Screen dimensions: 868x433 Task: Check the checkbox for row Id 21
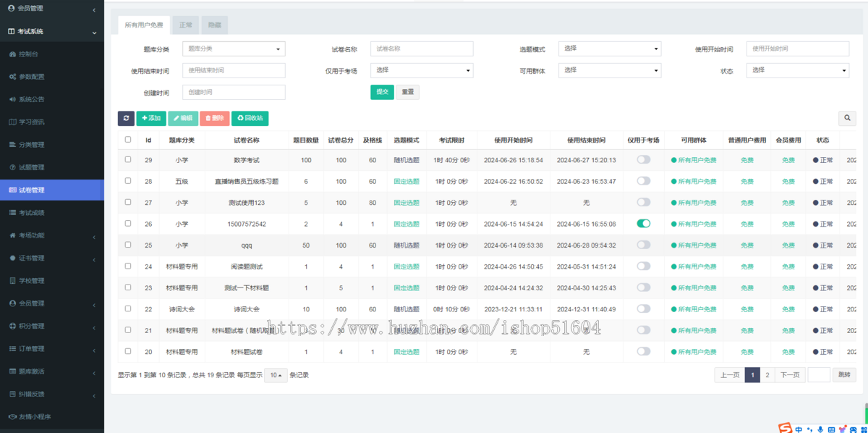[128, 329]
